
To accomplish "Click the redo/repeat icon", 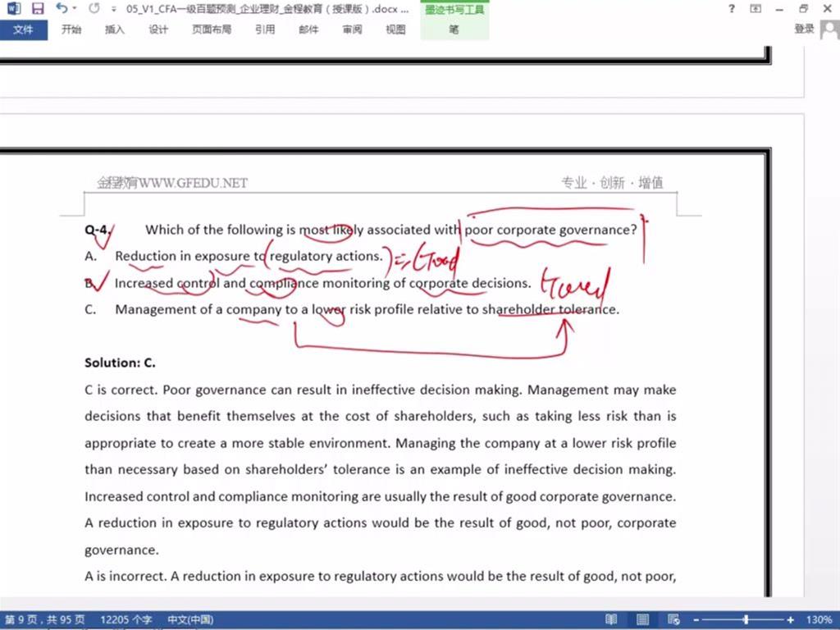I will tap(94, 8).
